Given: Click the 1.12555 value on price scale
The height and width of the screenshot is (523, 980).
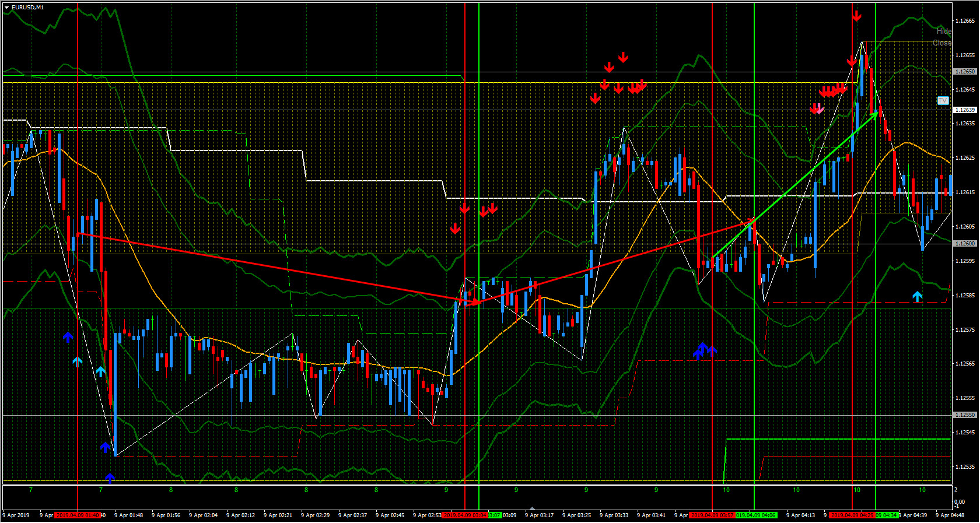Looking at the screenshot, I should pos(965,398).
